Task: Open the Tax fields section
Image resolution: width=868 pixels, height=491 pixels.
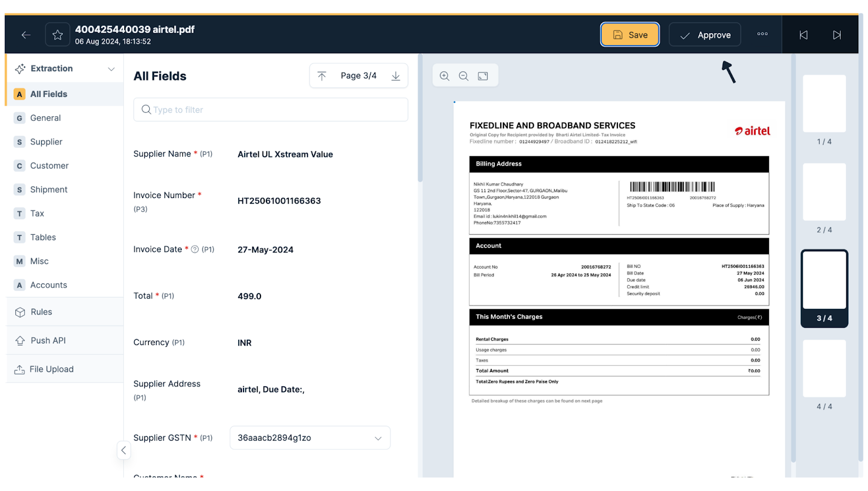Action: pyautogui.click(x=65, y=213)
